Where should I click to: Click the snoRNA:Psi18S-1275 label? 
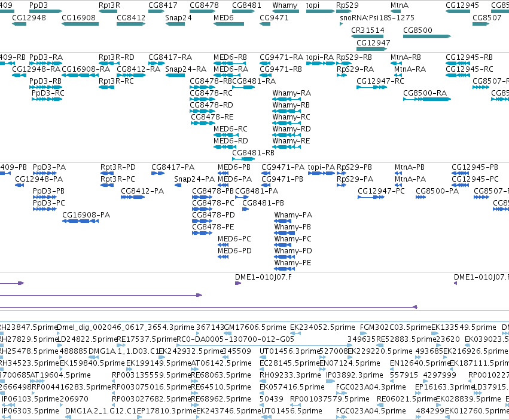[x=377, y=17]
